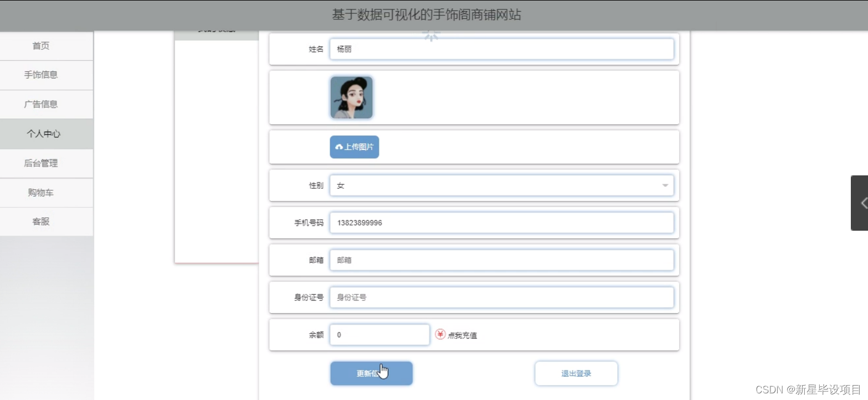Open the 购物车 shopping cart
This screenshot has width=868, height=400.
click(x=40, y=193)
